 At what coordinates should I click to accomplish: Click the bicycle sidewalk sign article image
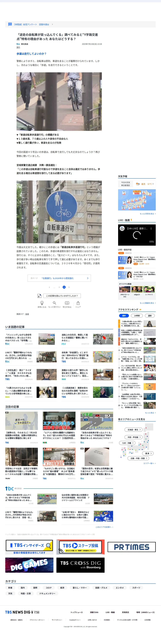[59, 212]
